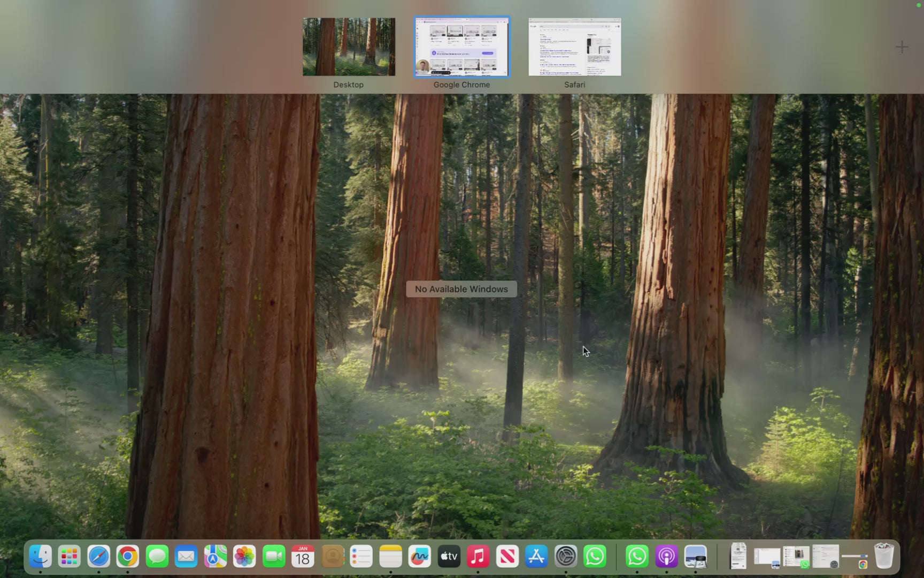Start FaceTime from the Dock
The height and width of the screenshot is (578, 924).
click(274, 557)
